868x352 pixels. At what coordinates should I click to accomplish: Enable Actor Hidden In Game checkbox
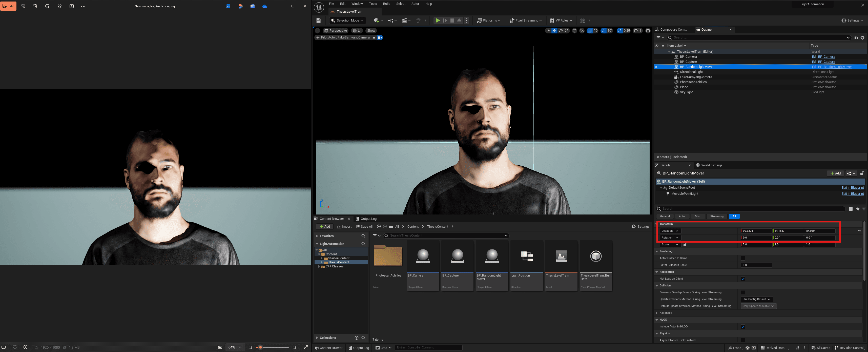point(743,258)
